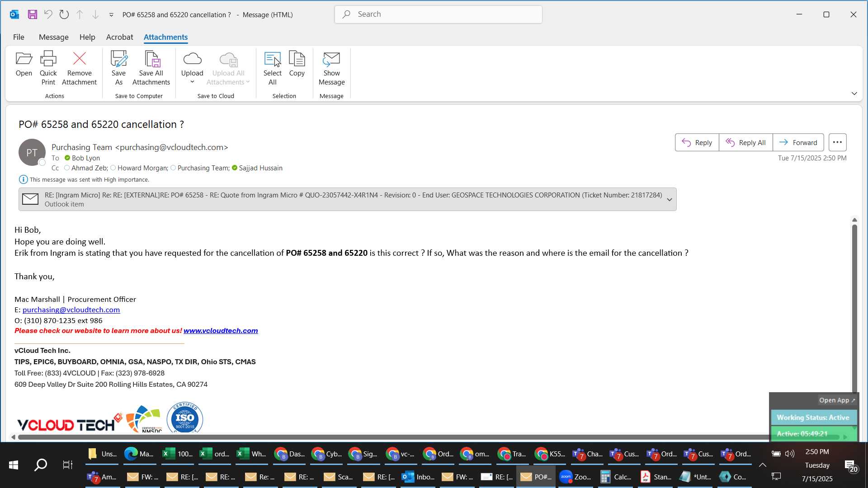This screenshot has width=868, height=488.
Task: Switch to the Help tab
Action: (87, 37)
